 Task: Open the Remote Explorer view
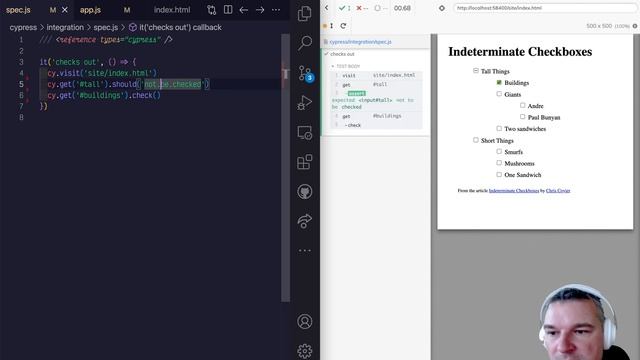click(304, 133)
